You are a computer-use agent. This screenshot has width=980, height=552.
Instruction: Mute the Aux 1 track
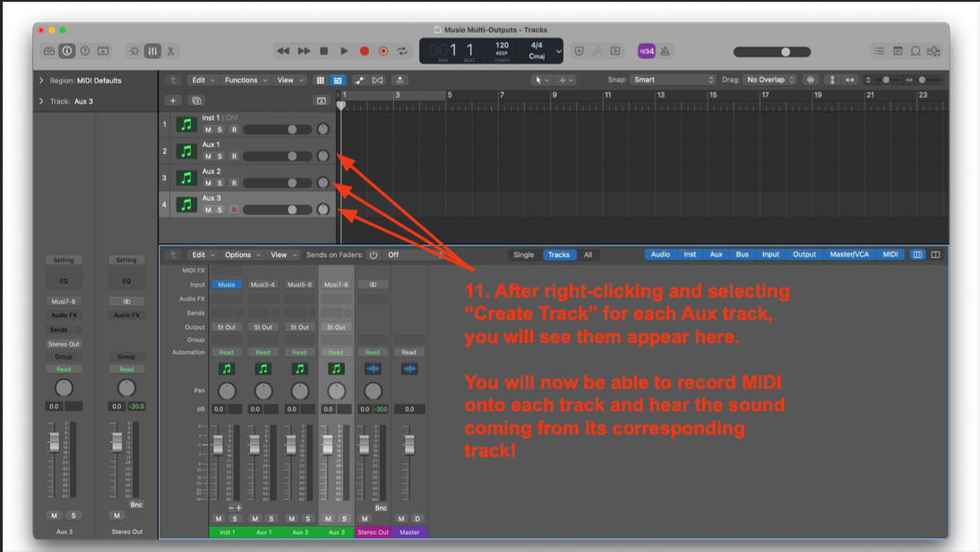coord(208,156)
